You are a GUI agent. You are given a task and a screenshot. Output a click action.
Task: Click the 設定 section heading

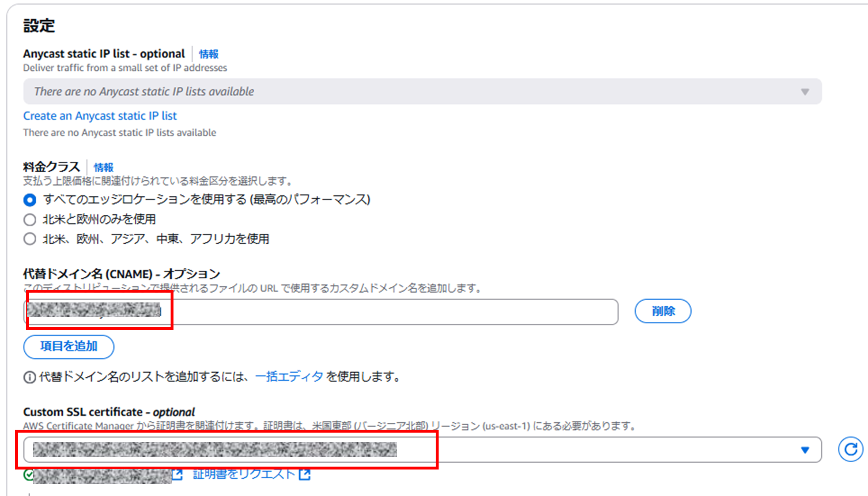coord(39,26)
